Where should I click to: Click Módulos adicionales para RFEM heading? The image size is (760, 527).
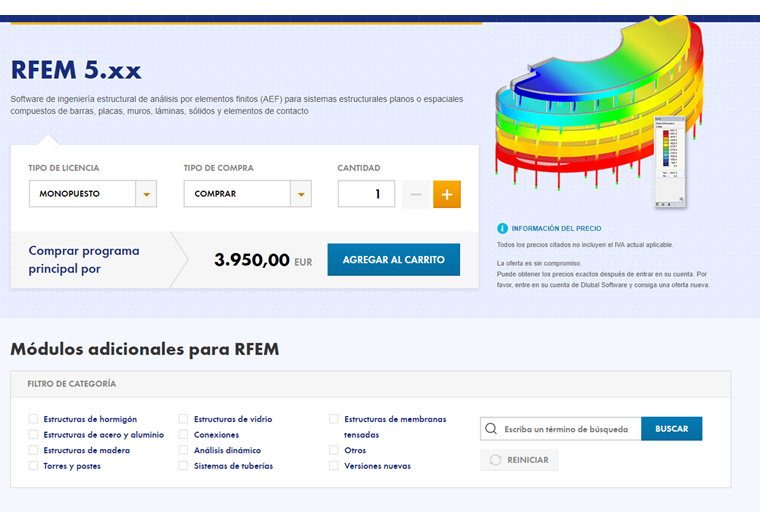click(x=145, y=349)
